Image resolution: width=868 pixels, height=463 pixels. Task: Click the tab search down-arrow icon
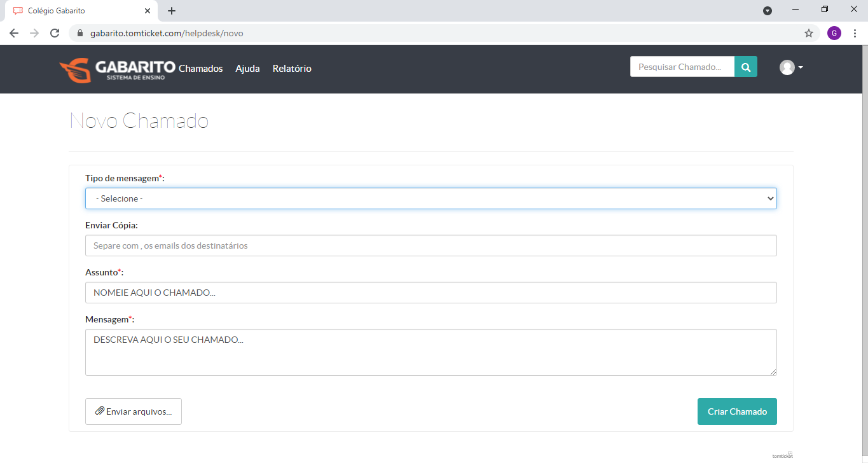click(768, 11)
